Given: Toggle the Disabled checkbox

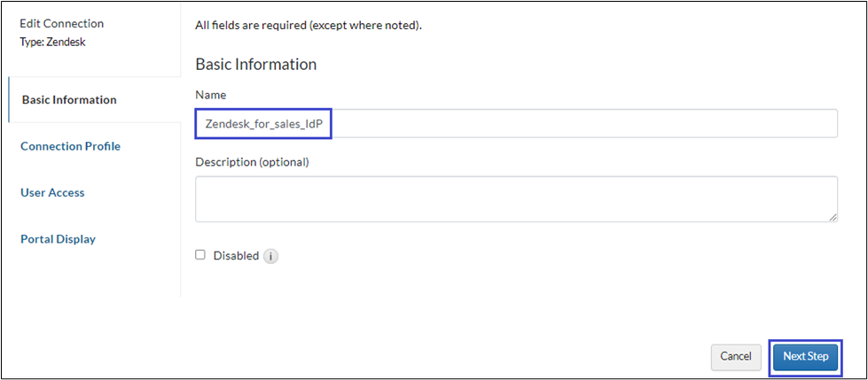Looking at the screenshot, I should [200, 255].
